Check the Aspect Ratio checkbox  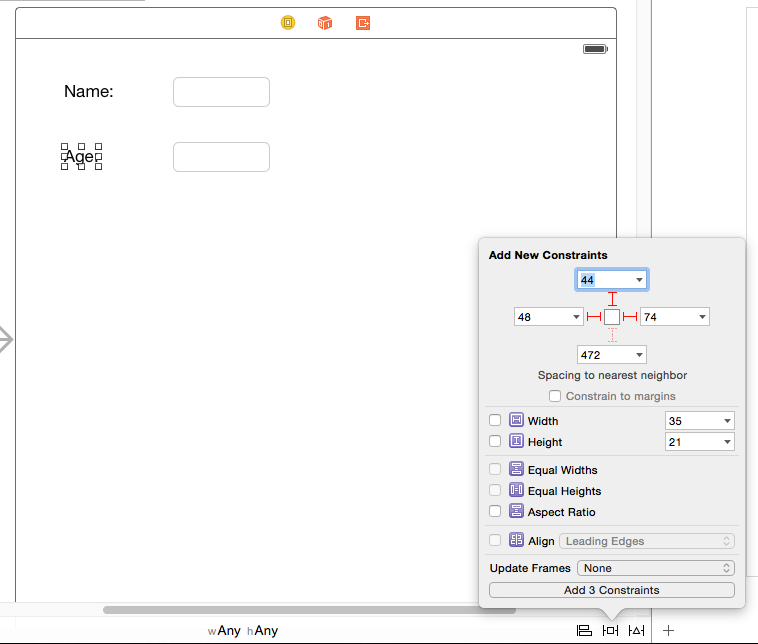[495, 512]
